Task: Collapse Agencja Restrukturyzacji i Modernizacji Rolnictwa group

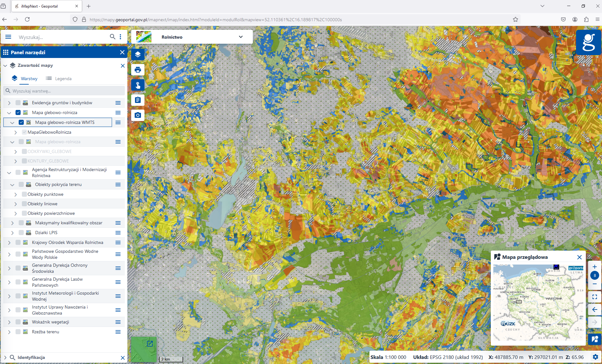Action: click(x=9, y=173)
